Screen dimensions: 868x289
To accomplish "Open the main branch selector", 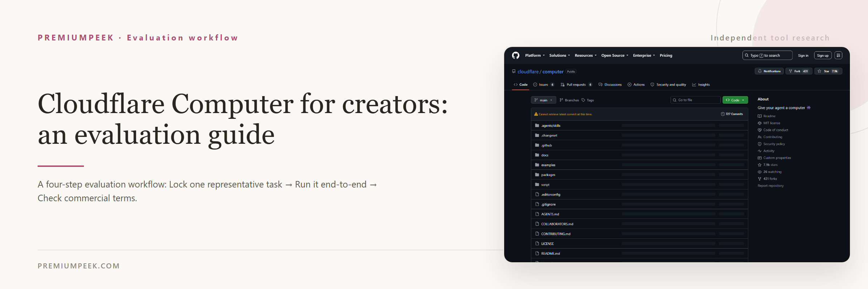I will coord(543,100).
